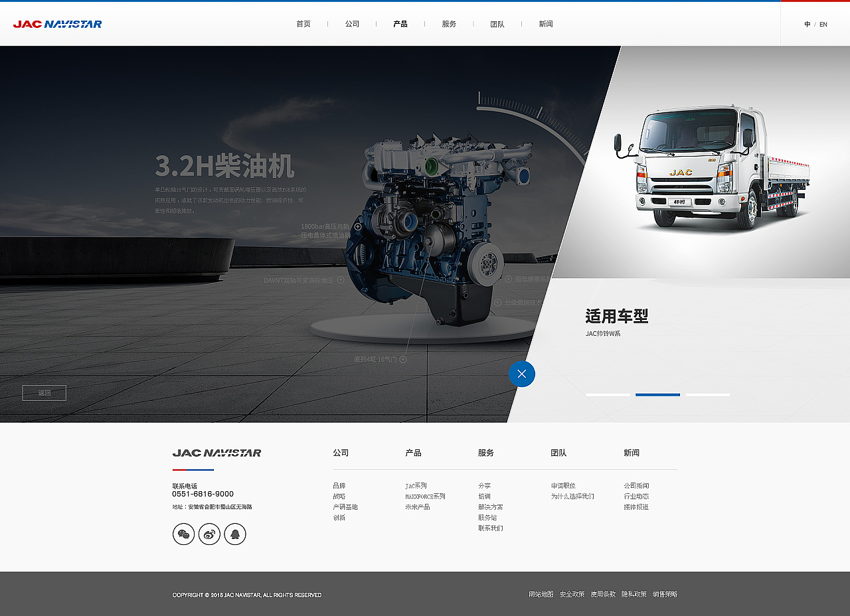Open the 战略 footer link
850x616 pixels.
click(339, 497)
